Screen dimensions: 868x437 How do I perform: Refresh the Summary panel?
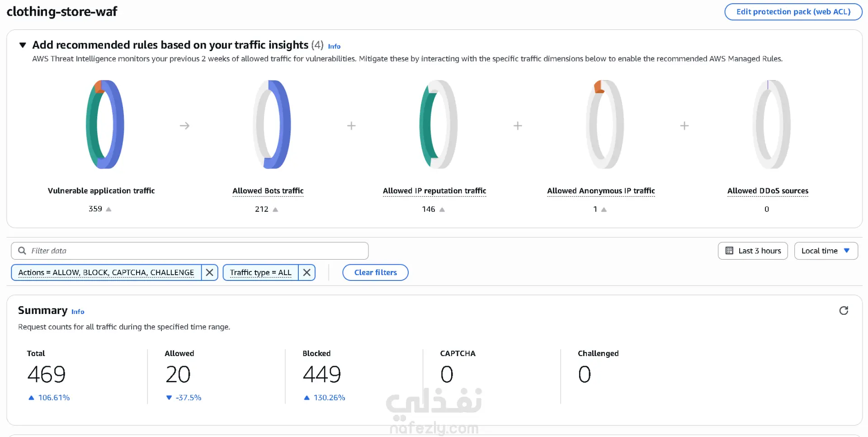(843, 310)
